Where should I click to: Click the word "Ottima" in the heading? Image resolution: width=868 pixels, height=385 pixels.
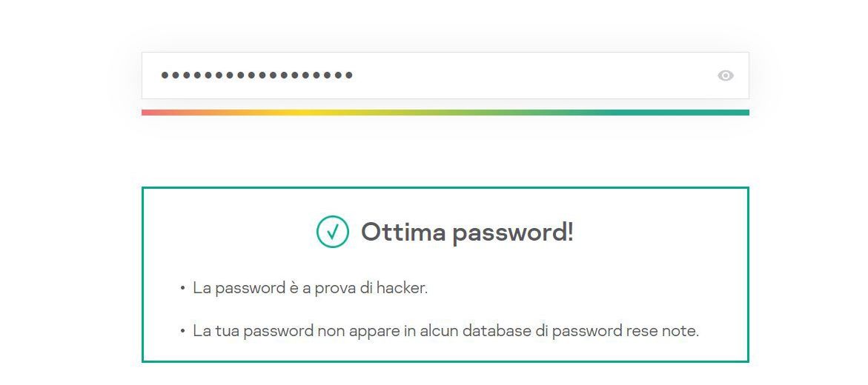point(403,232)
